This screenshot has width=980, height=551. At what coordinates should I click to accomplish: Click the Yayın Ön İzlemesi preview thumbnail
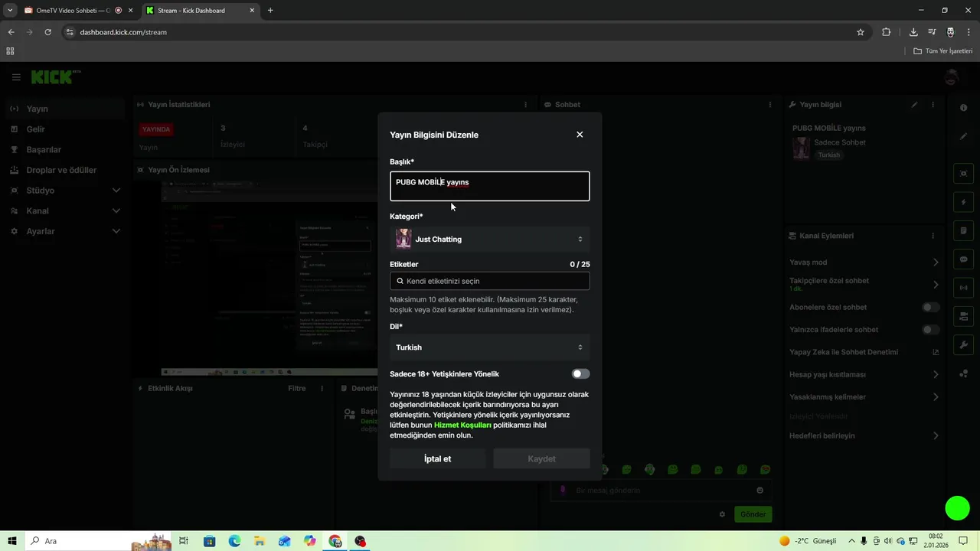click(x=270, y=279)
